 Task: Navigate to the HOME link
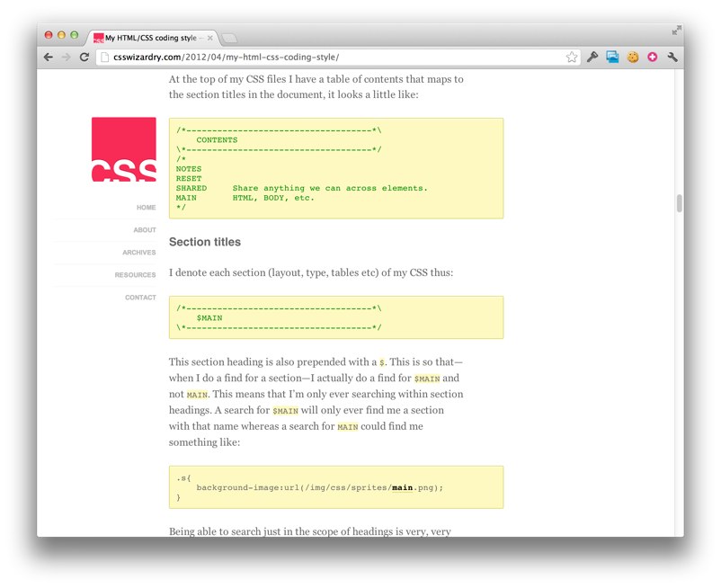(x=146, y=207)
